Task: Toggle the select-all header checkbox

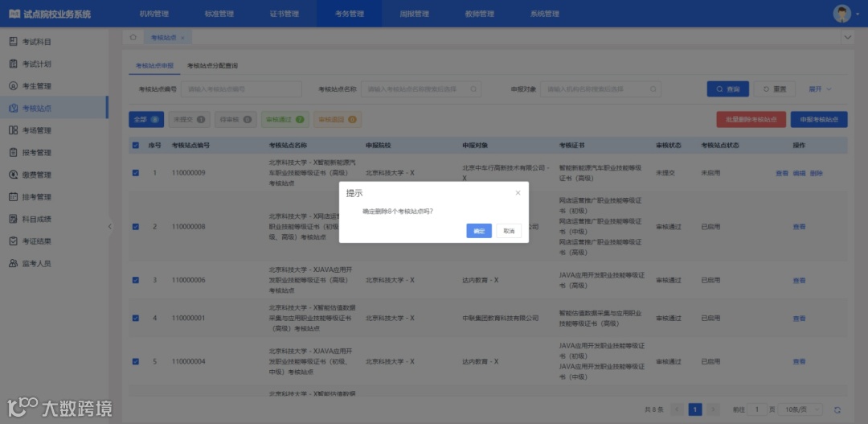Action: click(136, 145)
